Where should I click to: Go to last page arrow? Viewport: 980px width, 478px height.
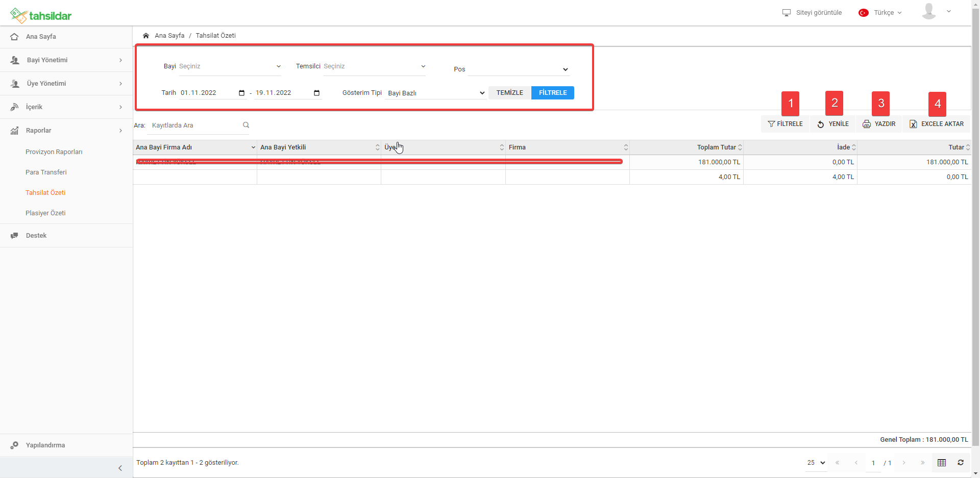(922, 463)
